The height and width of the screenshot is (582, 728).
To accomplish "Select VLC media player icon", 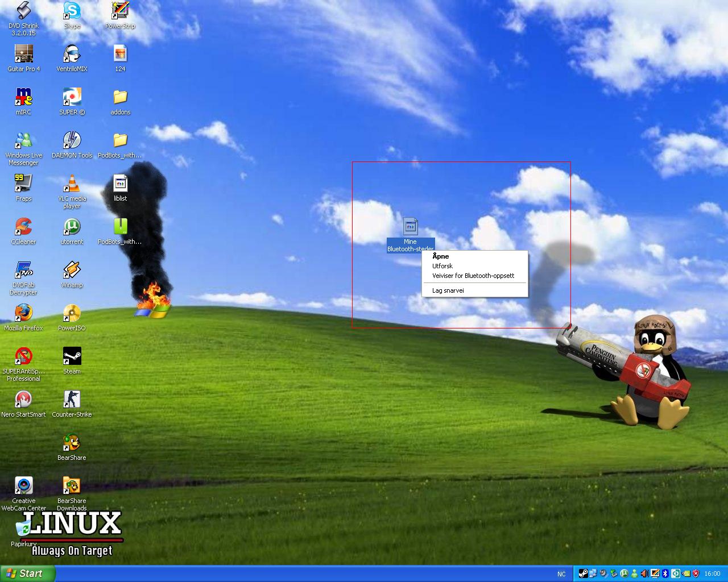I will click(72, 192).
